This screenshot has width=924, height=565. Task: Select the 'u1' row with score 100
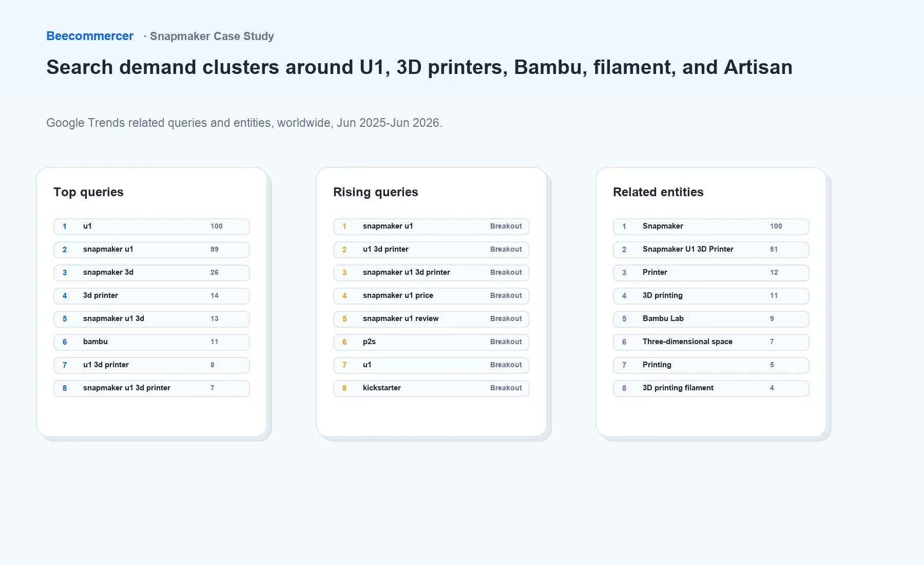[x=151, y=227]
